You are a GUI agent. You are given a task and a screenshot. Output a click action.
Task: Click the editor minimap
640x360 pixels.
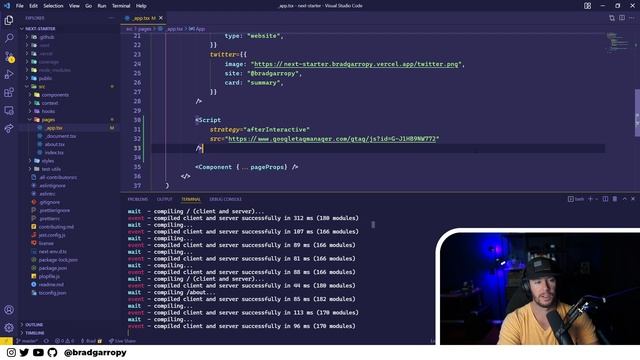[617, 42]
